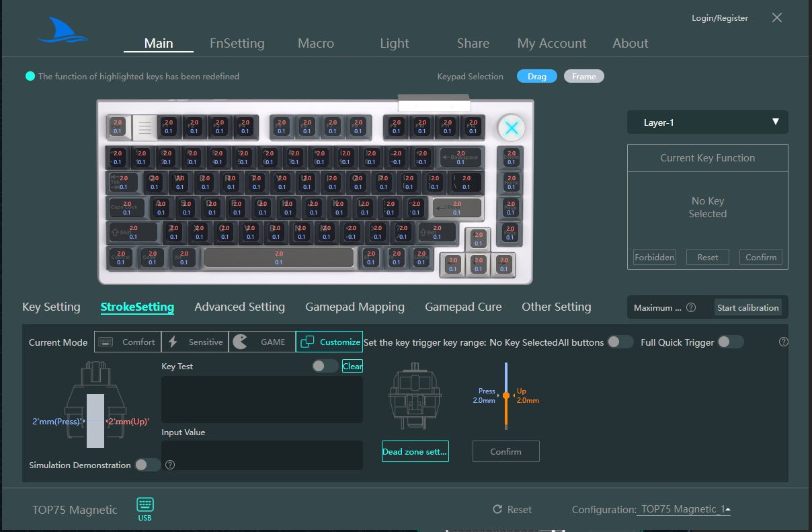Open the Gamepad Mapping tab
812x532 pixels.
pos(355,307)
